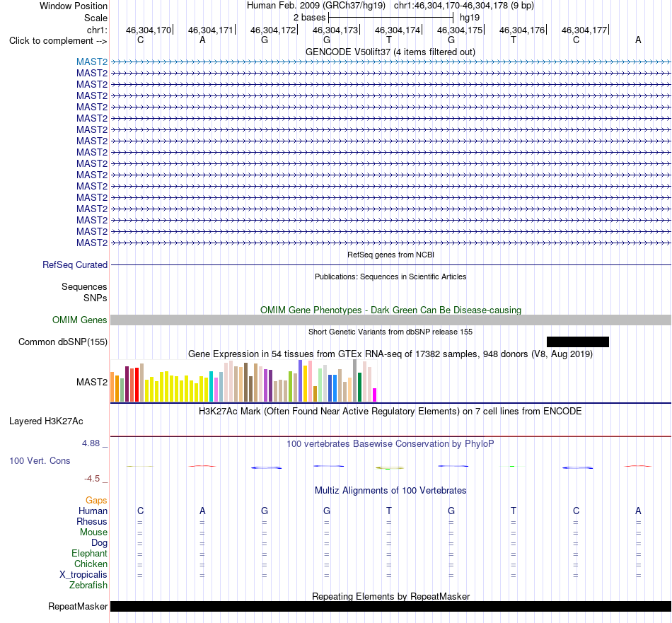Click the Human Feb. 2009 (GRCh37/hg19) title
The height and width of the screenshot is (623, 672).
316,6
